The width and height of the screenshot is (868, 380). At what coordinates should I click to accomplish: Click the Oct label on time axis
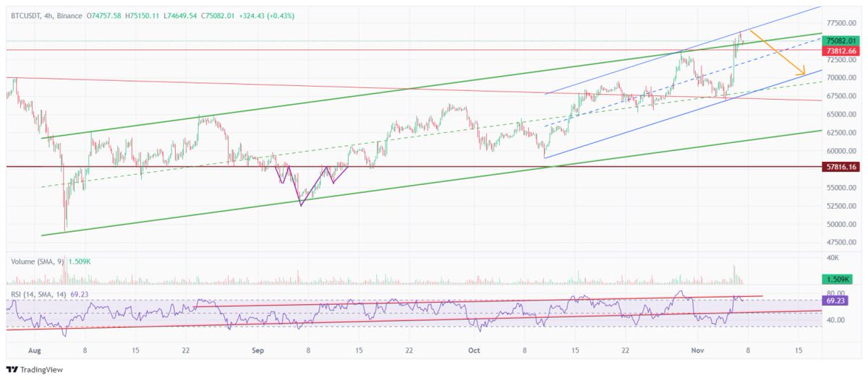(x=475, y=350)
